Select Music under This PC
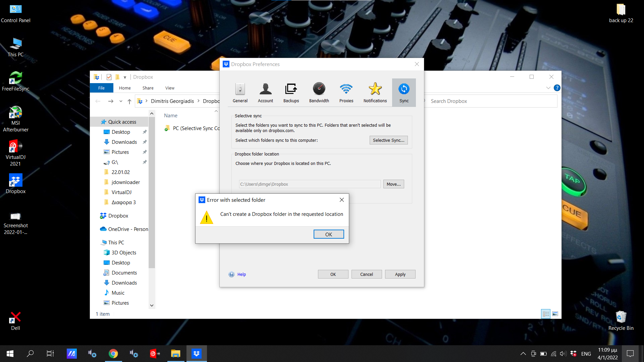 click(118, 293)
